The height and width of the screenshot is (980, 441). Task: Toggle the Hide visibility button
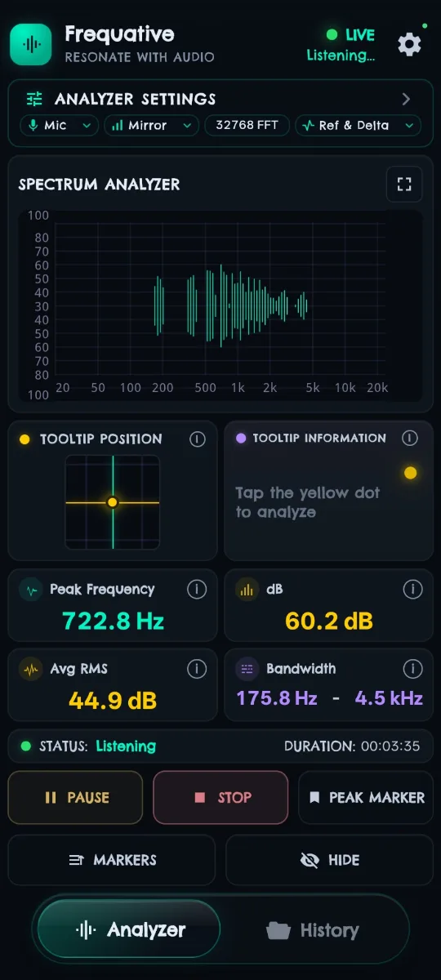click(329, 860)
